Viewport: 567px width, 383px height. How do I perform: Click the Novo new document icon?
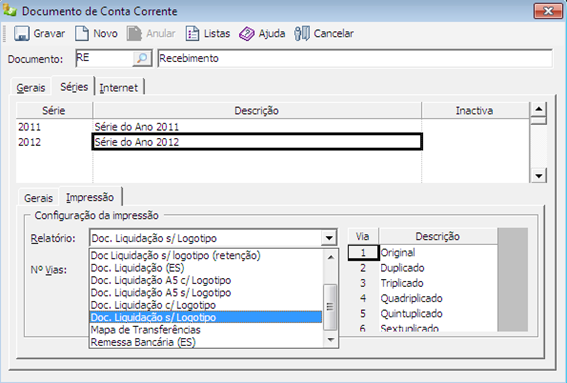82,34
